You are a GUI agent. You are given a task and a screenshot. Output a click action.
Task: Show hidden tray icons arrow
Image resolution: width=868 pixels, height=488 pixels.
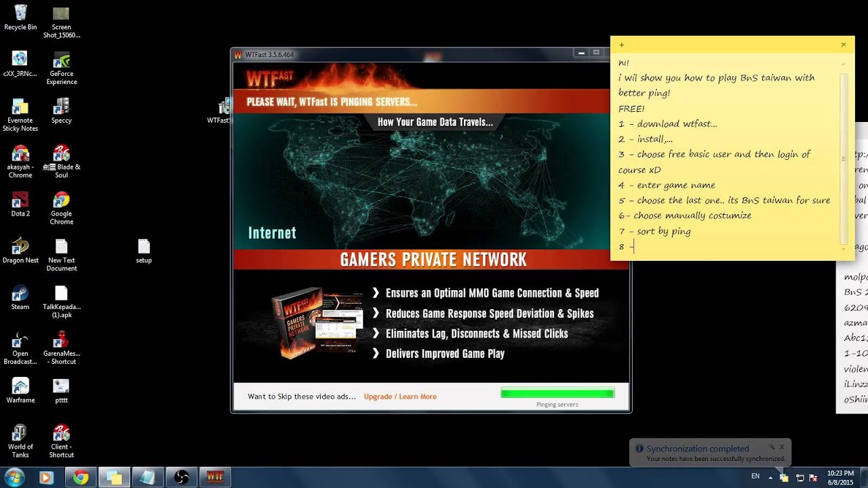pos(771,477)
